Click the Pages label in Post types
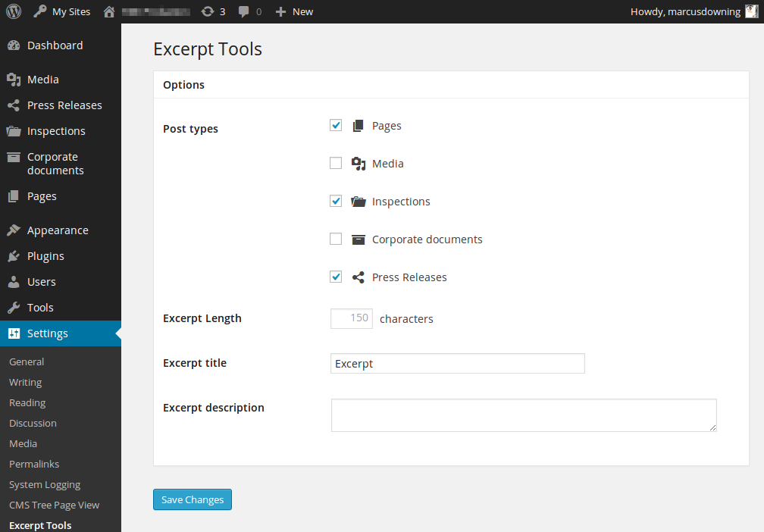This screenshot has height=532, width=764. pyautogui.click(x=387, y=126)
